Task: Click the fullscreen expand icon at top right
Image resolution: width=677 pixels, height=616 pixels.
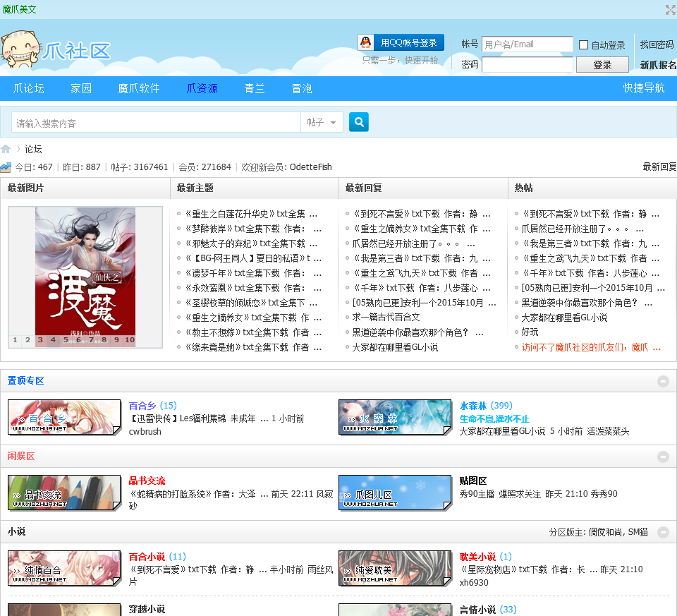Action: 671,9
